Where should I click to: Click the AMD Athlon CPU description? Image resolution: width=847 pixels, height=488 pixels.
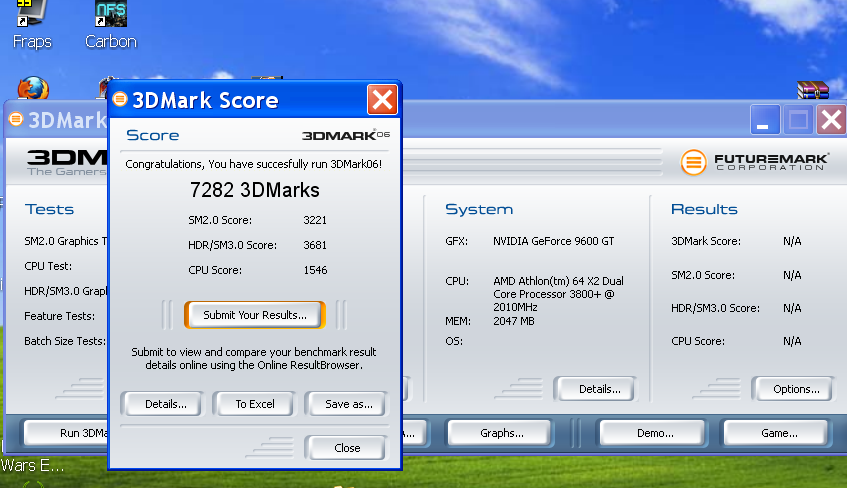[x=558, y=294]
